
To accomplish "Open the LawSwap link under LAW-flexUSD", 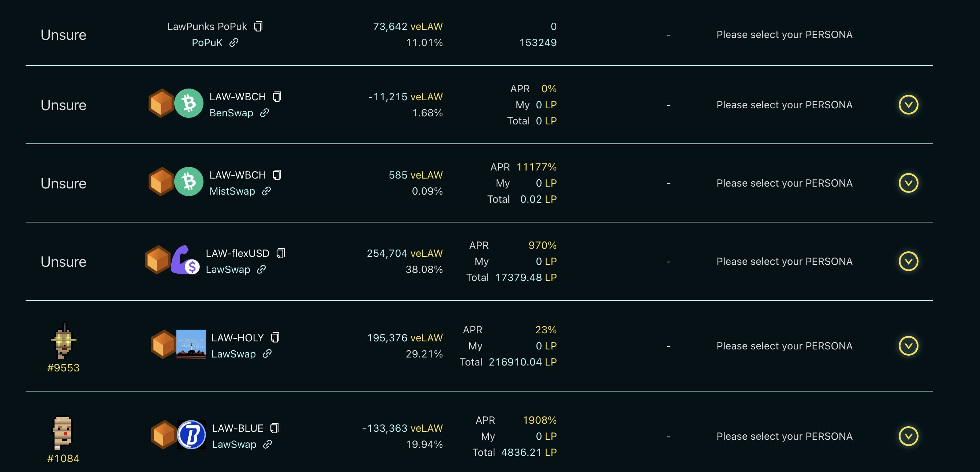I will (x=228, y=270).
